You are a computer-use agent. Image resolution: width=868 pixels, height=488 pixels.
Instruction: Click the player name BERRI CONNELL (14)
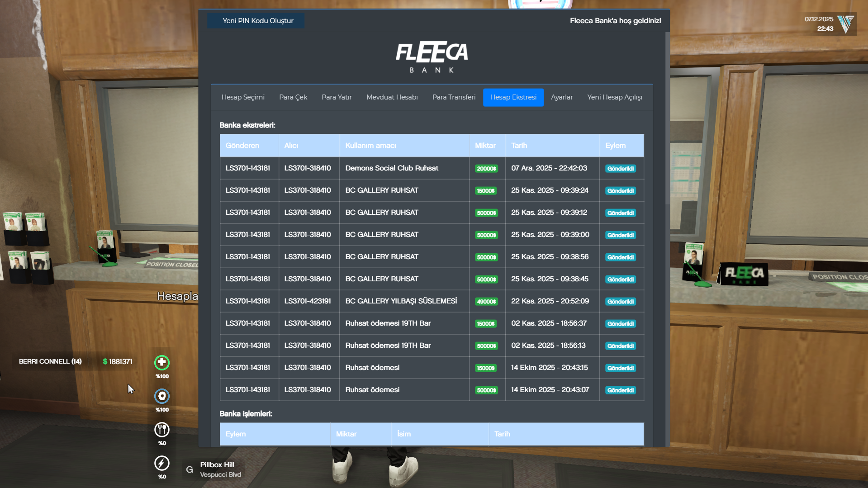[50, 362]
